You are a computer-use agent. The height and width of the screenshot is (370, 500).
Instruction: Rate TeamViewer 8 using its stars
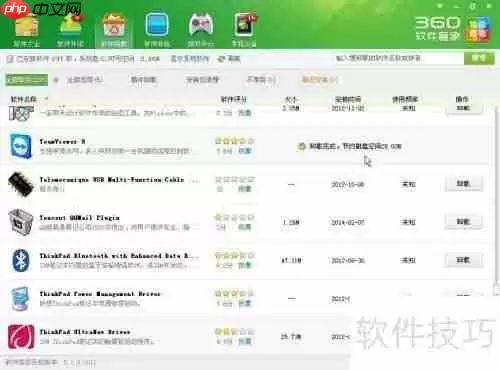(x=235, y=141)
